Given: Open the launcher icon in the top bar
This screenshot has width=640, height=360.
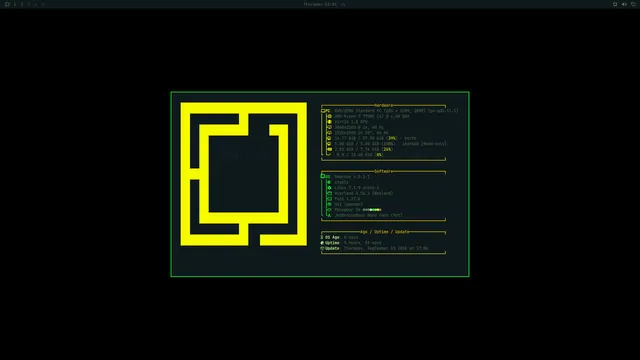Looking at the screenshot, I should 7,4.
